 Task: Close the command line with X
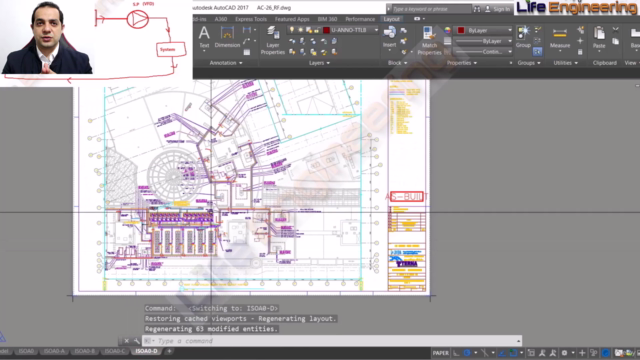127,341
